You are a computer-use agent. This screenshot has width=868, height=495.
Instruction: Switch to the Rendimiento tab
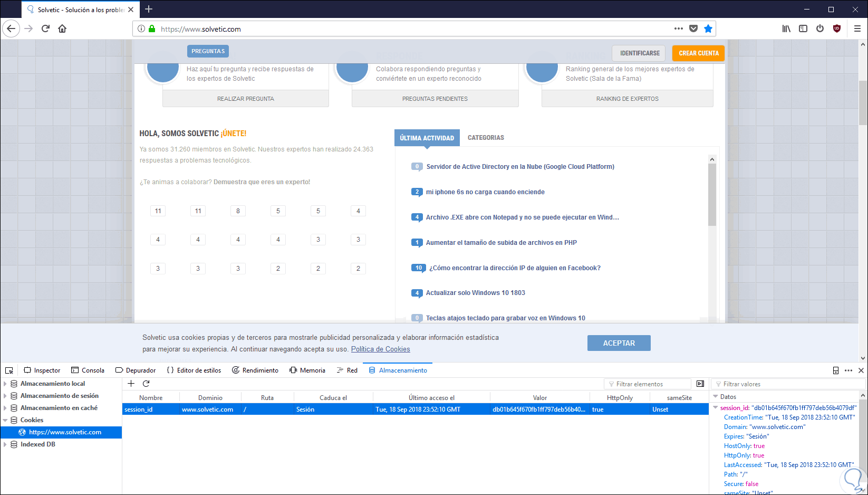click(x=255, y=370)
